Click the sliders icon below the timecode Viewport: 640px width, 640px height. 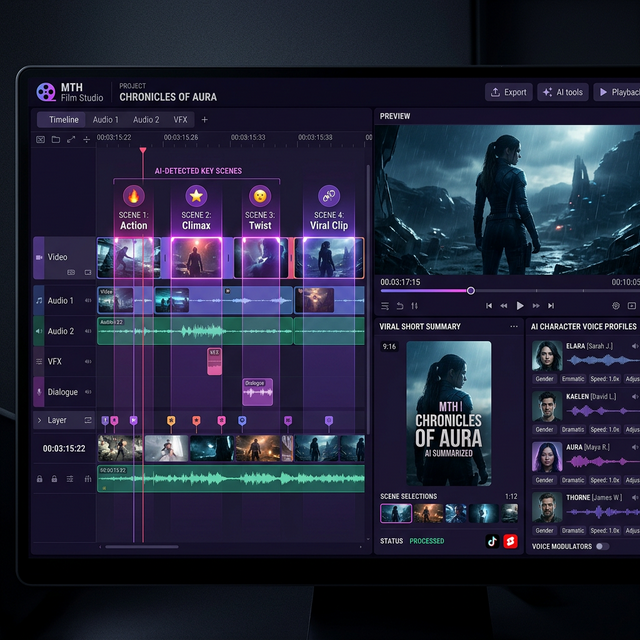click(x=70, y=479)
